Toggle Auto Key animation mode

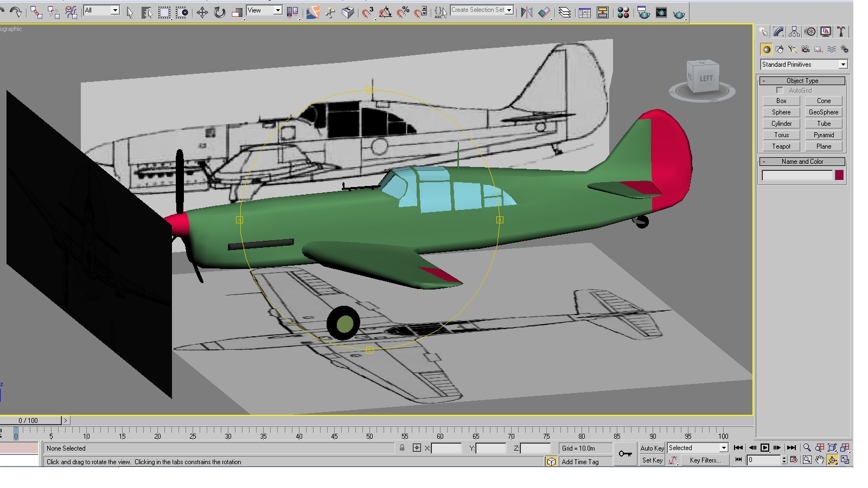pos(652,448)
